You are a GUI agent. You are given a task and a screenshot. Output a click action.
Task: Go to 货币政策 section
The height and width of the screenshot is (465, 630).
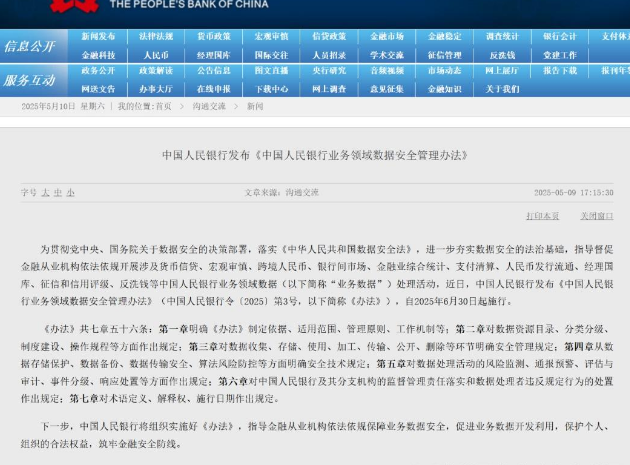coord(214,37)
